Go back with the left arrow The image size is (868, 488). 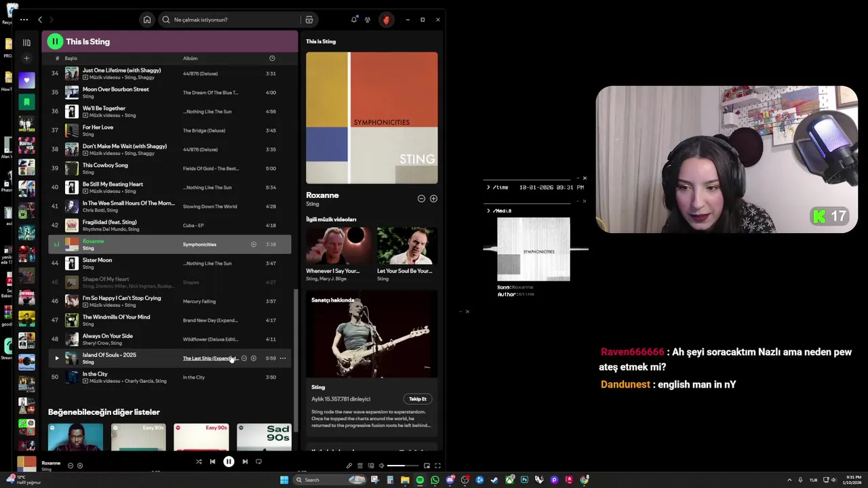(40, 20)
